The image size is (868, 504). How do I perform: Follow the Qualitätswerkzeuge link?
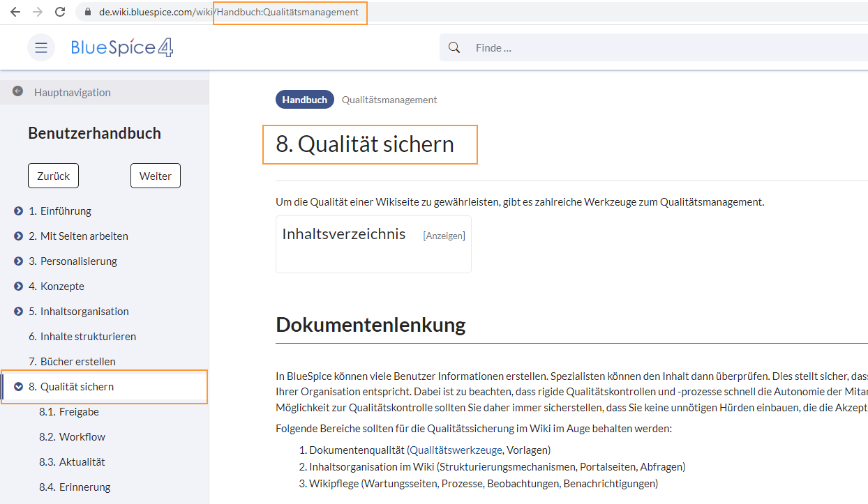coord(456,450)
